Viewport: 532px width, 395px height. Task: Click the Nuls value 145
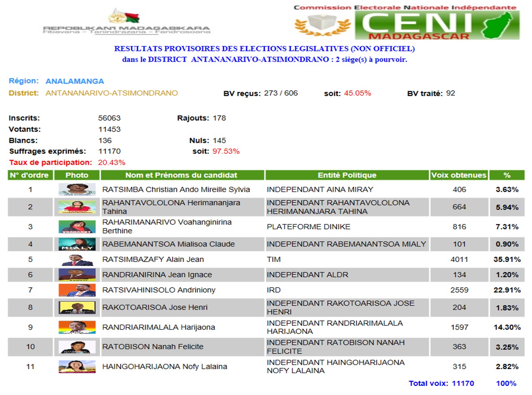click(219, 141)
